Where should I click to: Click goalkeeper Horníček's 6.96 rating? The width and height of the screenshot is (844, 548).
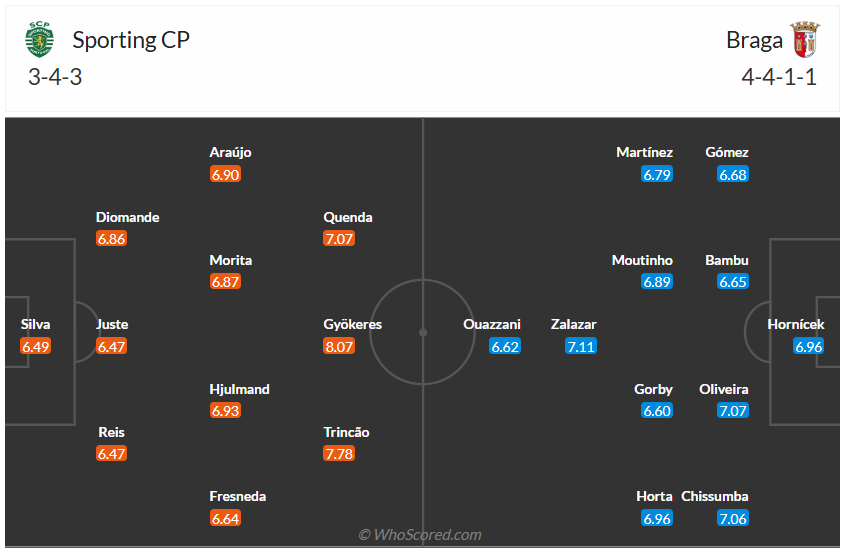pyautogui.click(x=808, y=346)
